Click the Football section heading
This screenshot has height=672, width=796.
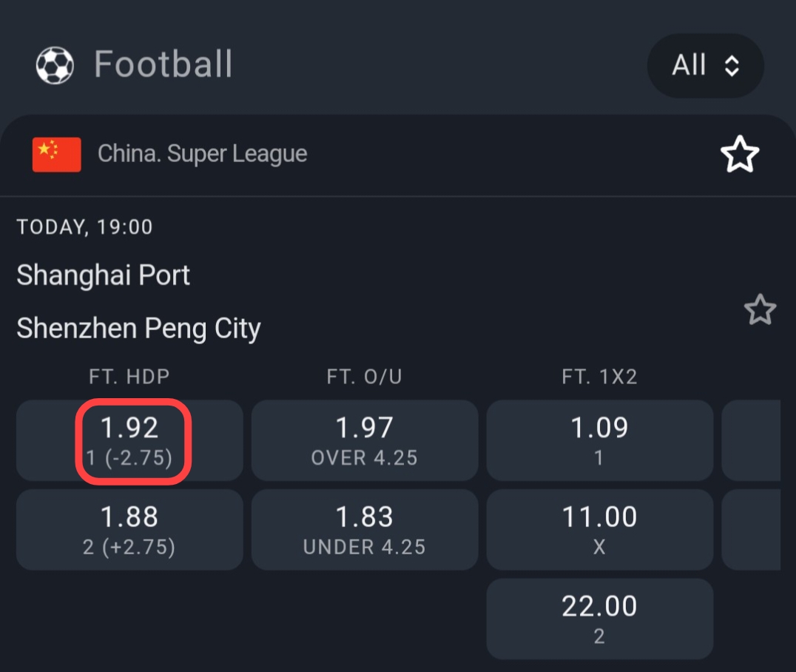163,64
